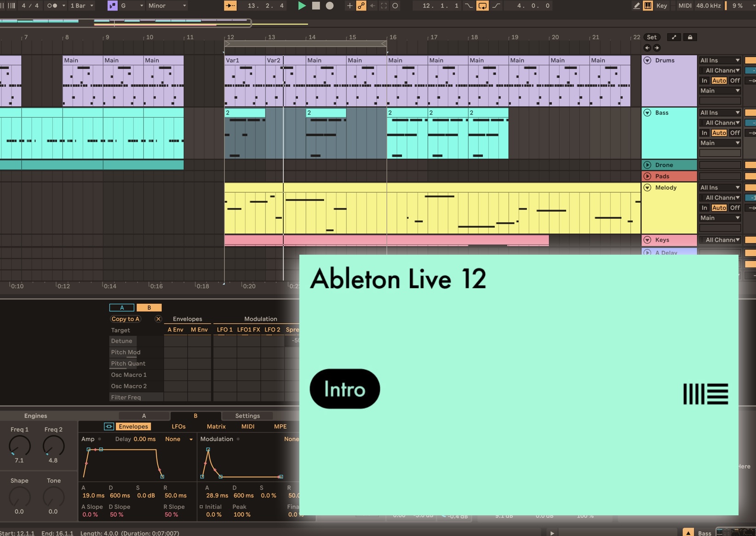Toggle the lock envelopes icon
Image resolution: width=756 pixels, height=536 pixels.
point(690,37)
